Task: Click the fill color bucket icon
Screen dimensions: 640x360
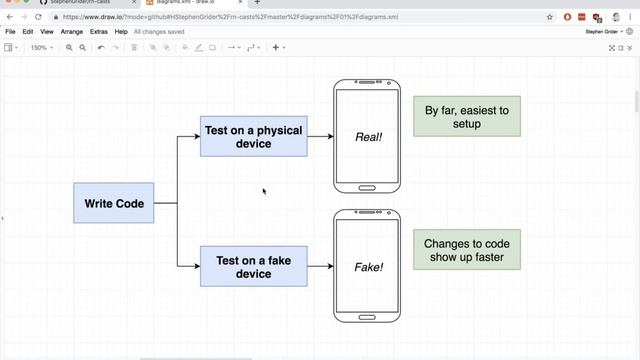Action: (185, 48)
